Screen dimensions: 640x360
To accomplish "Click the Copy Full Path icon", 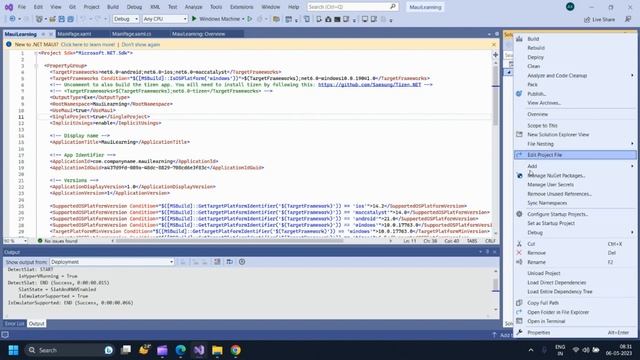I will tap(519, 303).
